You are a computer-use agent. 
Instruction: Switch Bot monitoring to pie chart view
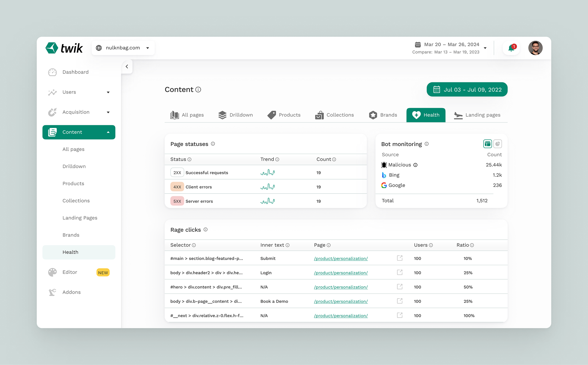click(498, 144)
